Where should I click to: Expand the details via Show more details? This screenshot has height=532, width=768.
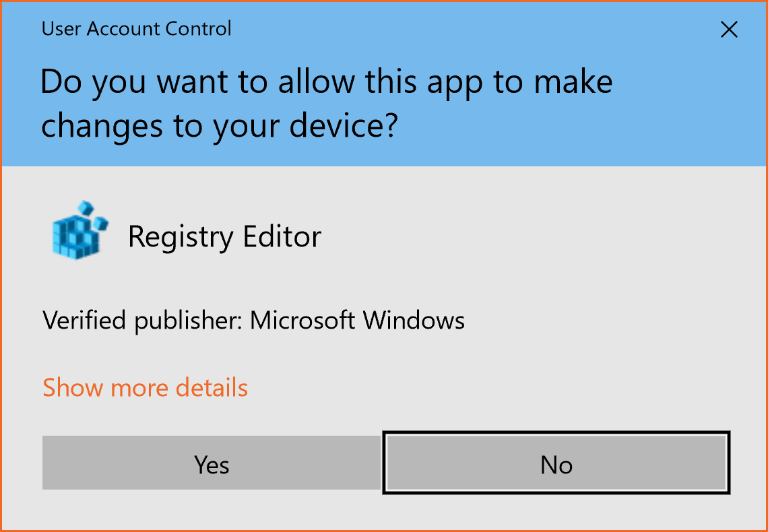point(145,388)
